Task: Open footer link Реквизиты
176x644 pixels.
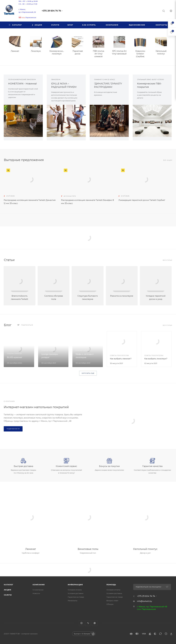Action: click(x=73, y=600)
